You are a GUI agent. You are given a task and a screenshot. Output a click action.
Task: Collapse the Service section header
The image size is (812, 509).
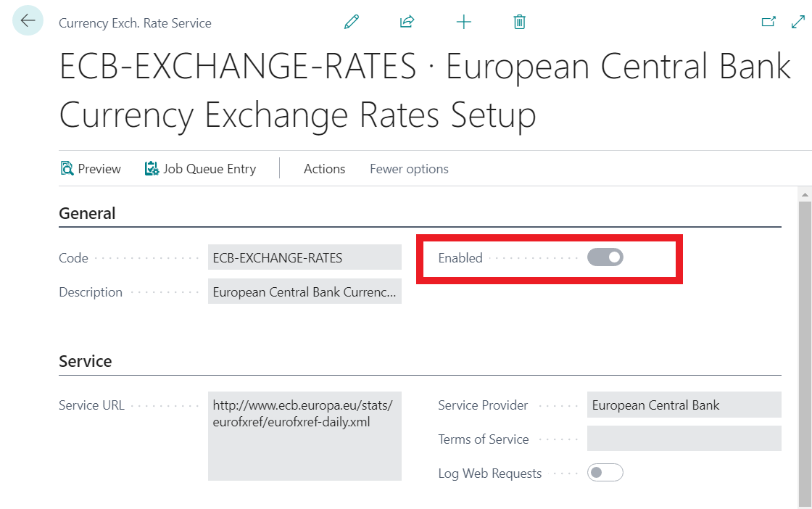(x=86, y=361)
